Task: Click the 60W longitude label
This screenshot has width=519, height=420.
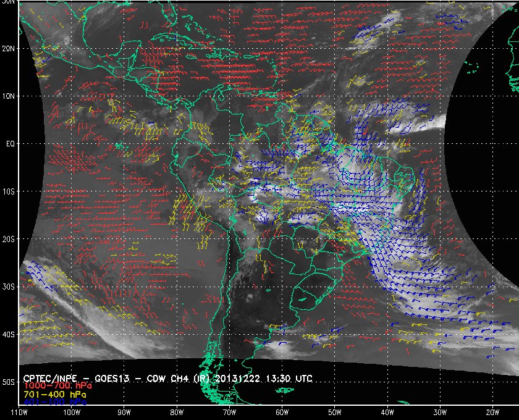Action: point(282,413)
